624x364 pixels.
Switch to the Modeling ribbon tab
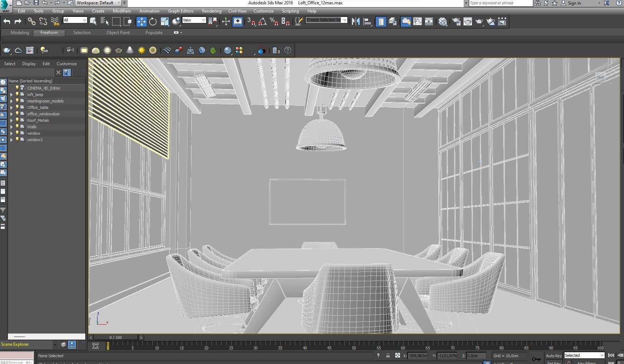20,33
